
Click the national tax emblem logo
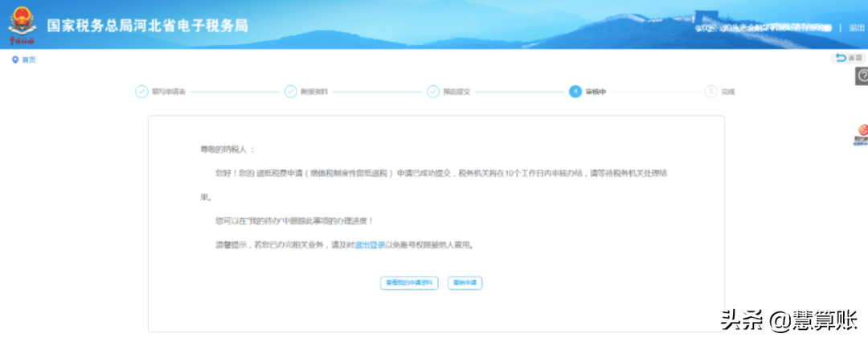(22, 25)
